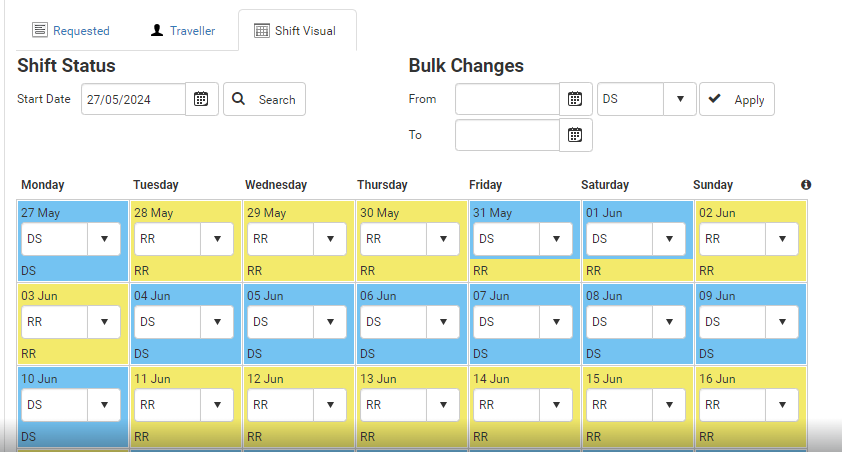
Task: Open the Start Date calendar picker
Action: (201, 99)
